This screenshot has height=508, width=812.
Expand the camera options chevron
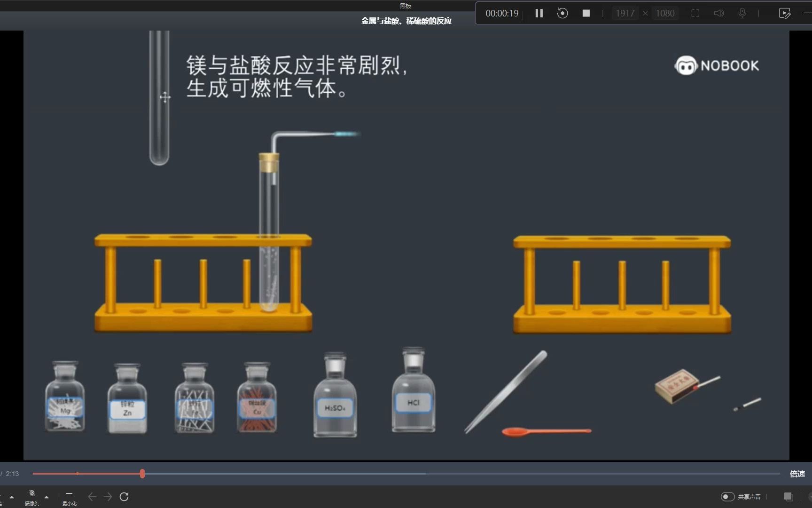(x=47, y=497)
